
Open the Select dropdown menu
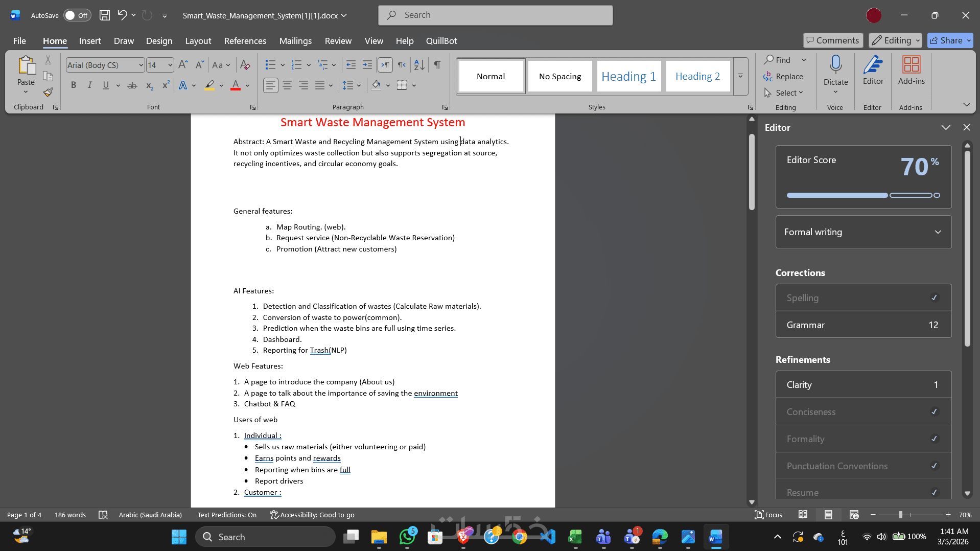[x=784, y=93]
